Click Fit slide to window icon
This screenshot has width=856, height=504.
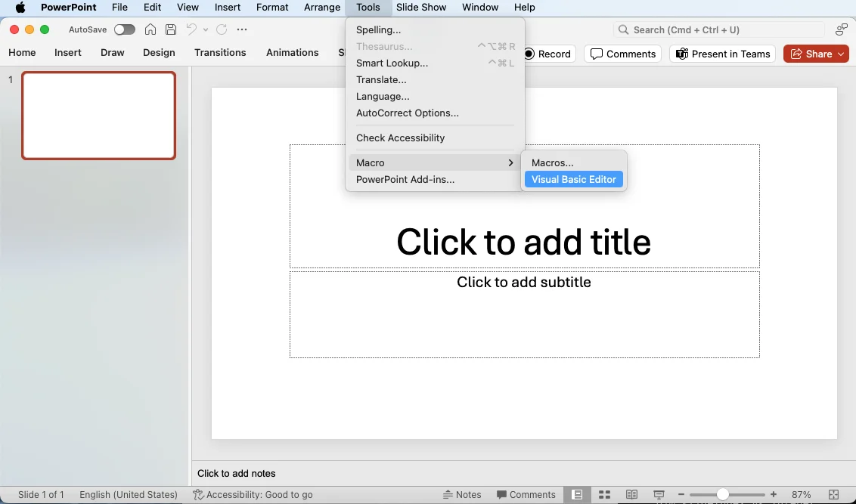pos(833,495)
